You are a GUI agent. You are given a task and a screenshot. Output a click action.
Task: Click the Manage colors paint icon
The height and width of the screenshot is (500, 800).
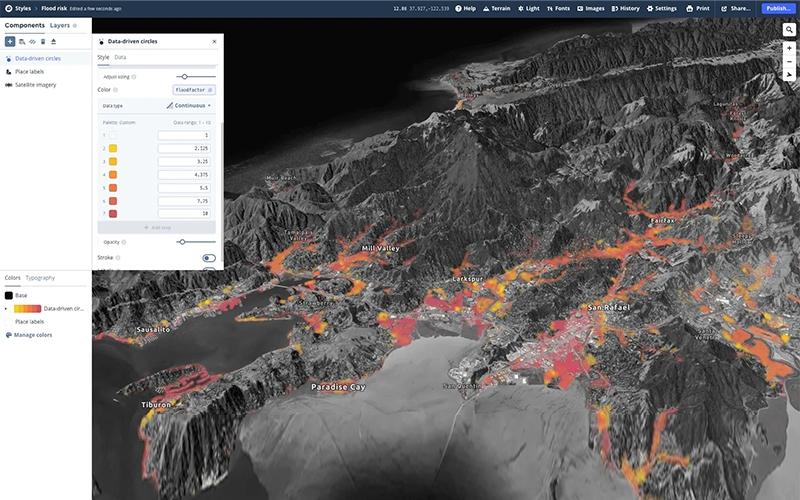9,335
